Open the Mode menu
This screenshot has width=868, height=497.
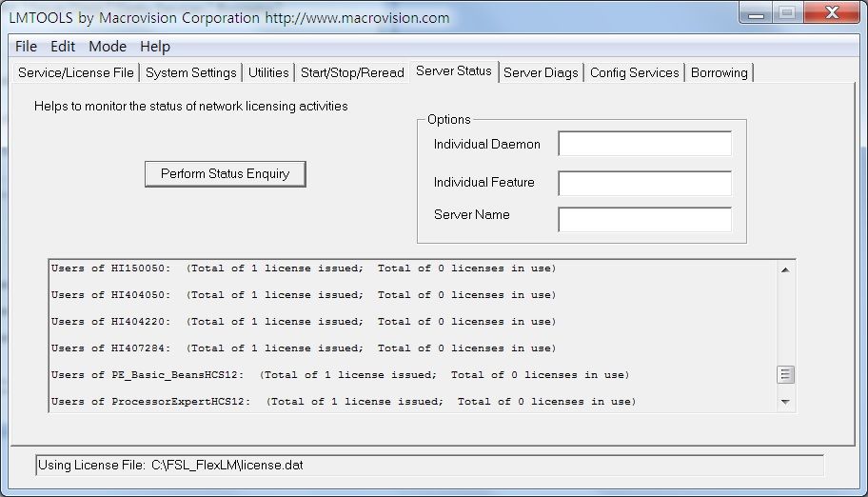[x=108, y=47]
